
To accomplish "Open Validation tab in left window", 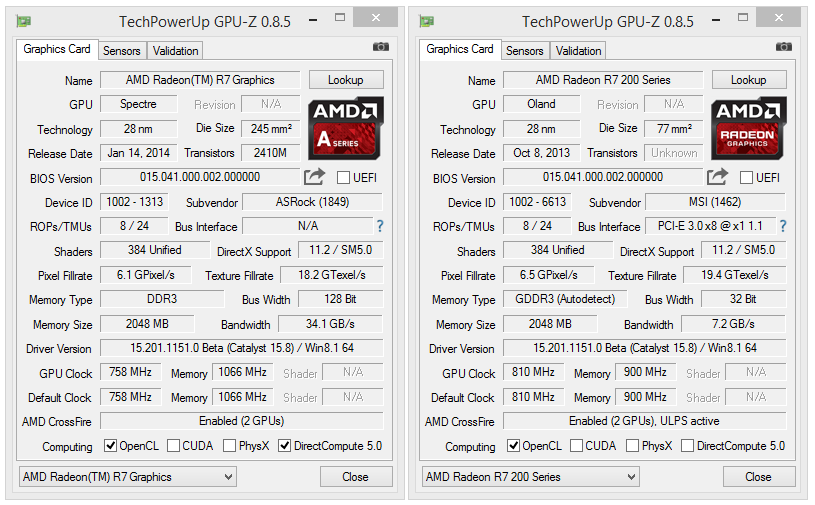I will (175, 51).
